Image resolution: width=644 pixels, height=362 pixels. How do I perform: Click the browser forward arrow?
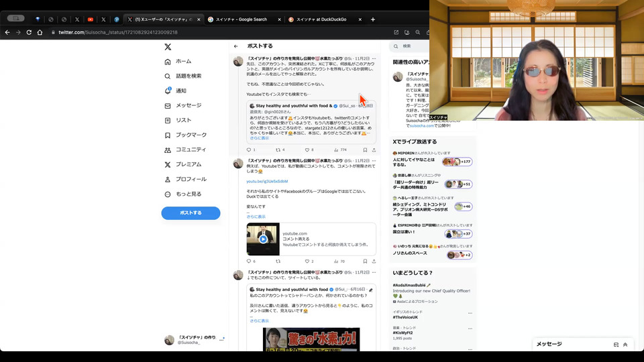tap(18, 32)
